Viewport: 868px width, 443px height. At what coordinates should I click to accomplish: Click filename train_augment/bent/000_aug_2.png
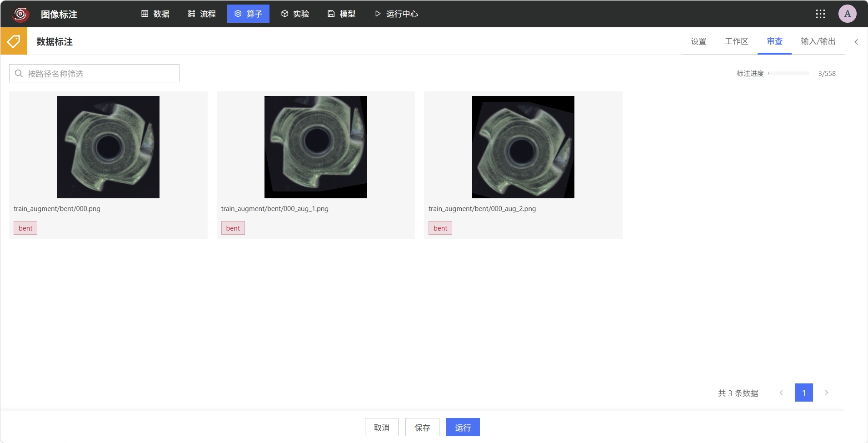pyautogui.click(x=482, y=209)
